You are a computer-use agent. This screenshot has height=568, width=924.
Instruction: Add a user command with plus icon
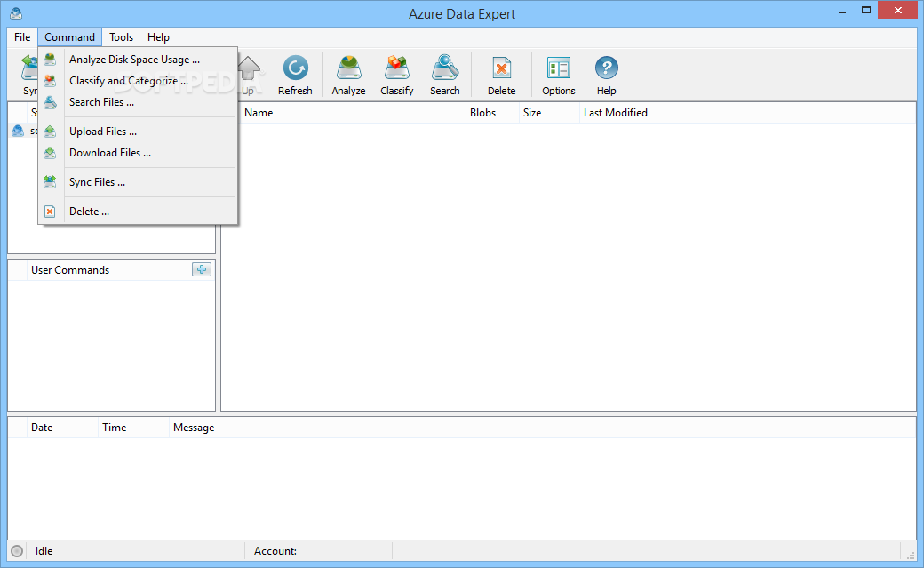pos(202,269)
